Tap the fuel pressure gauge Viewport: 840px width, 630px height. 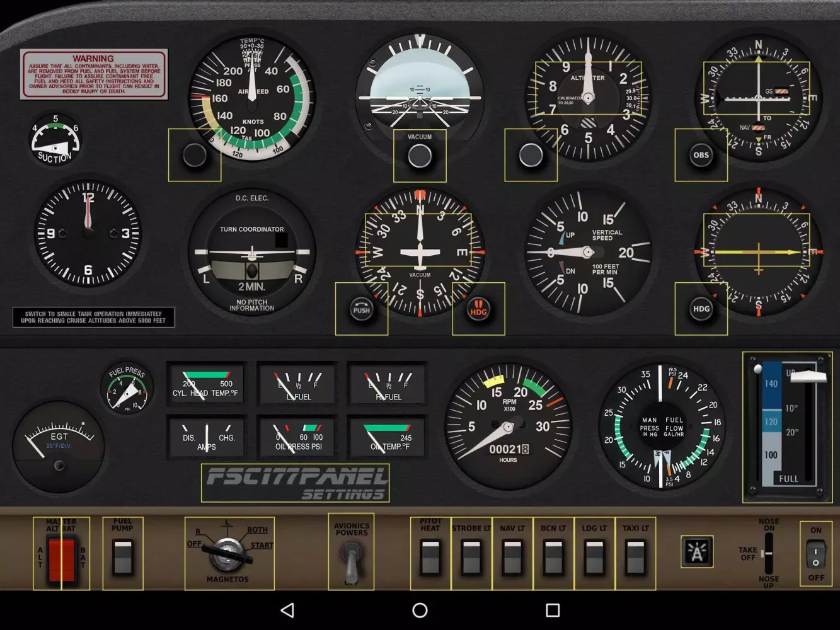[127, 388]
